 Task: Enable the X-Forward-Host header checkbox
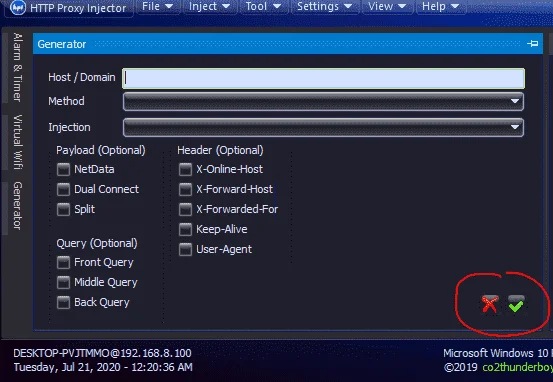click(186, 189)
